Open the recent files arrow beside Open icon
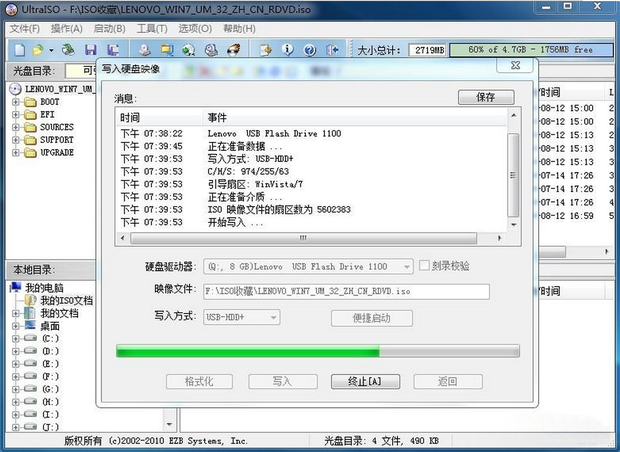The image size is (620, 452). coord(51,51)
